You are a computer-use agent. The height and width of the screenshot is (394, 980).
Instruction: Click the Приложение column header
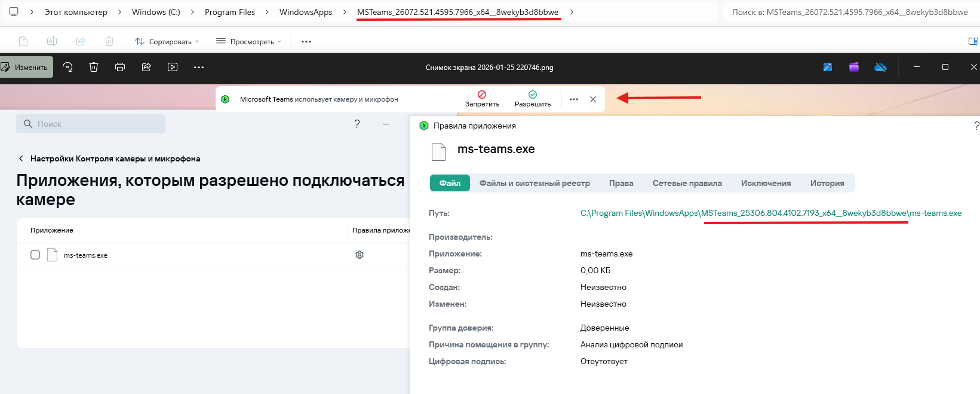point(52,230)
